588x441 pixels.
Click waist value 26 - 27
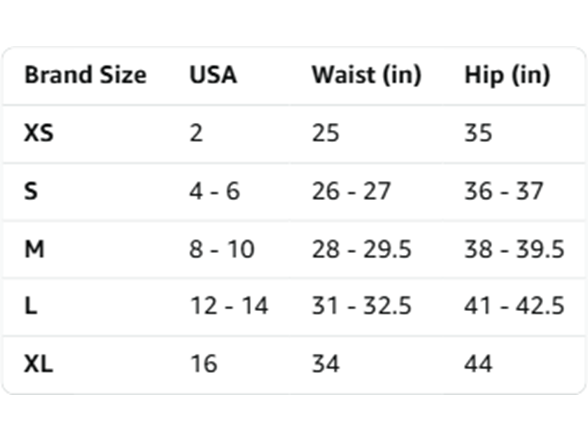[x=351, y=191]
